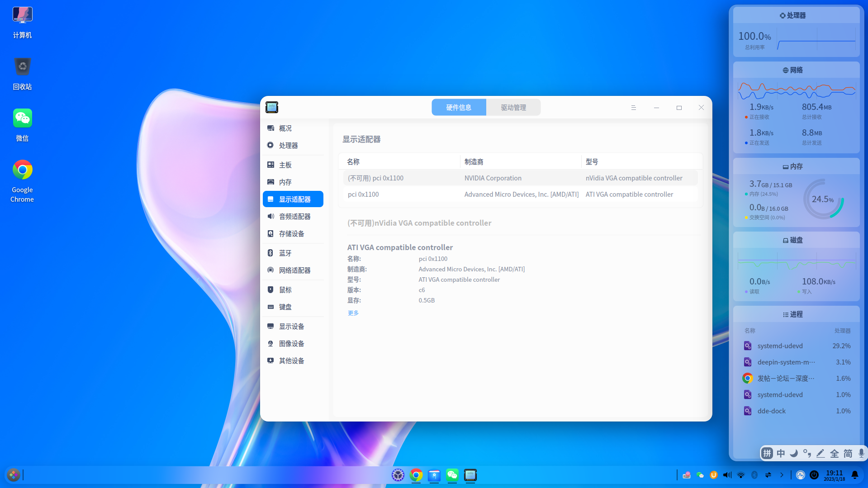Click the (不可用)nVidia VGA compatible controller heading
The width and height of the screenshot is (868, 488).
point(419,223)
